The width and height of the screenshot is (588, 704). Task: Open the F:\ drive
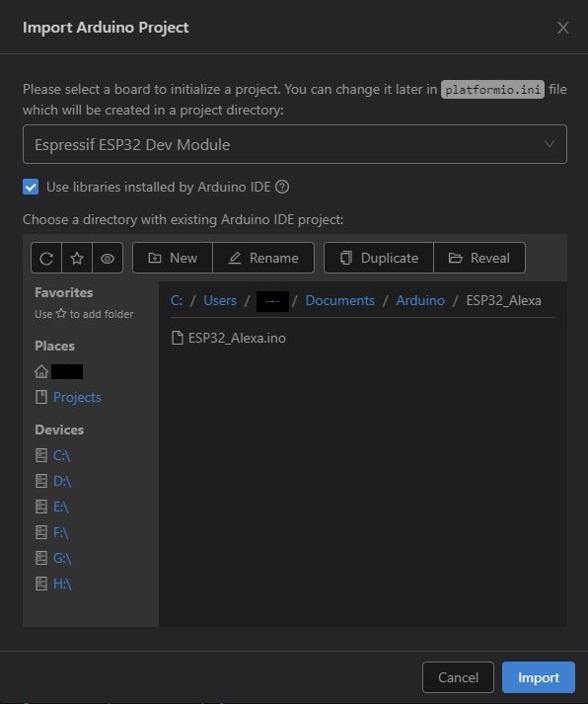point(52,532)
